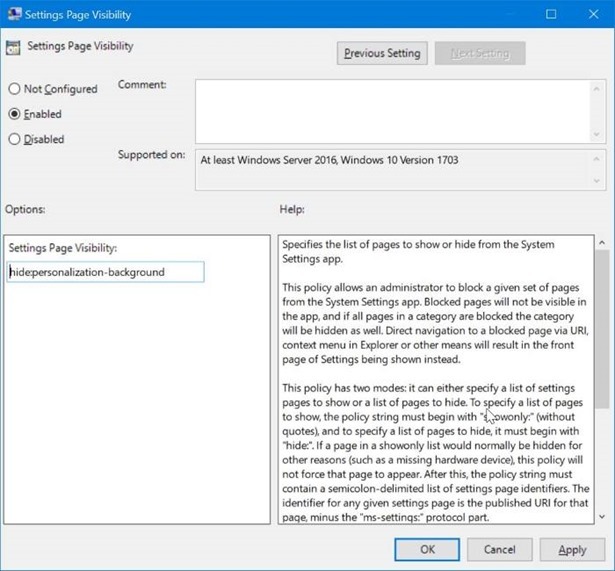Click the 'Options:' label

pos(25,209)
